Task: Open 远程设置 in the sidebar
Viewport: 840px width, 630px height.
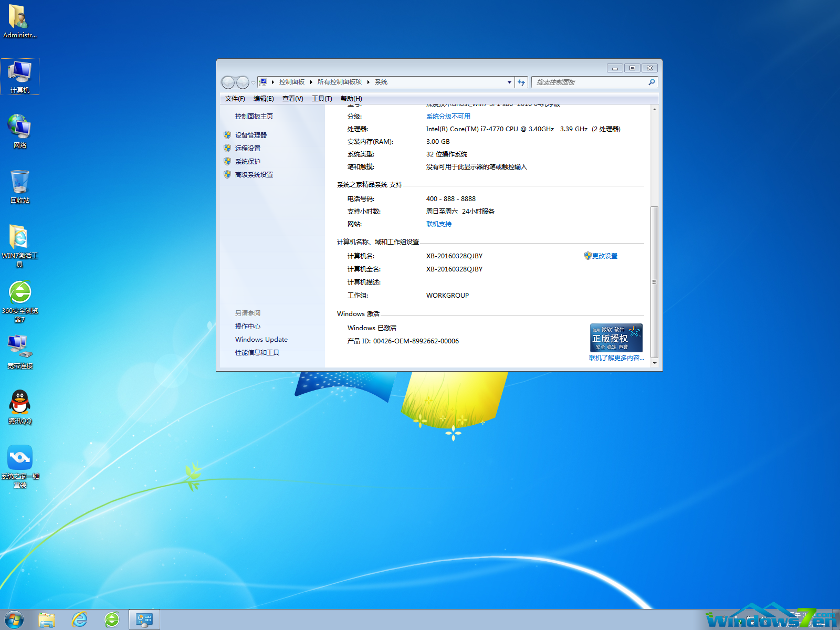Action: [x=247, y=148]
